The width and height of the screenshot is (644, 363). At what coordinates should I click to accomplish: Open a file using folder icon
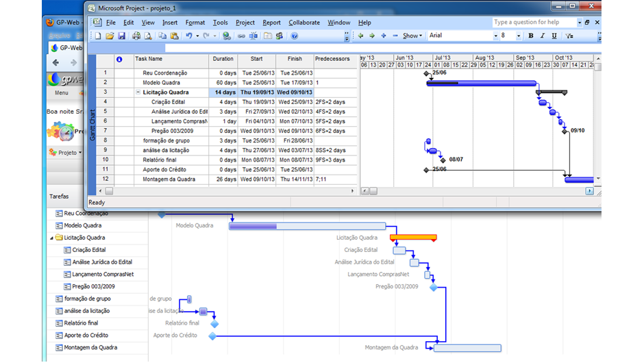[x=110, y=36]
